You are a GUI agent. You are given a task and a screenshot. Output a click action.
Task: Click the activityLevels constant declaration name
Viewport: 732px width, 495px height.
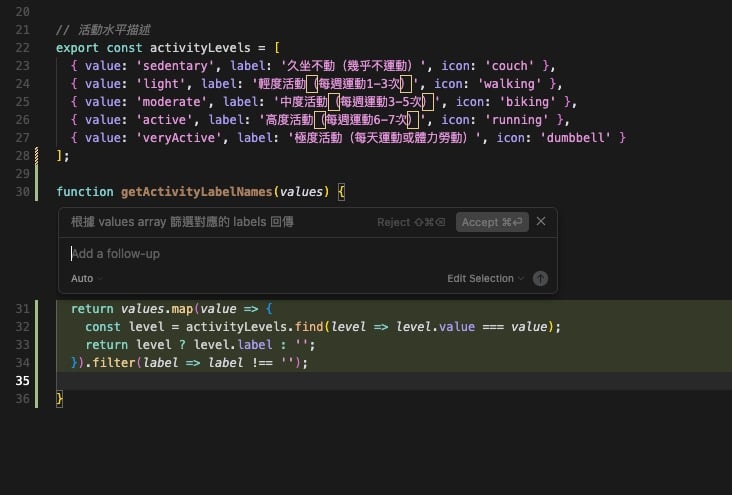point(207,47)
